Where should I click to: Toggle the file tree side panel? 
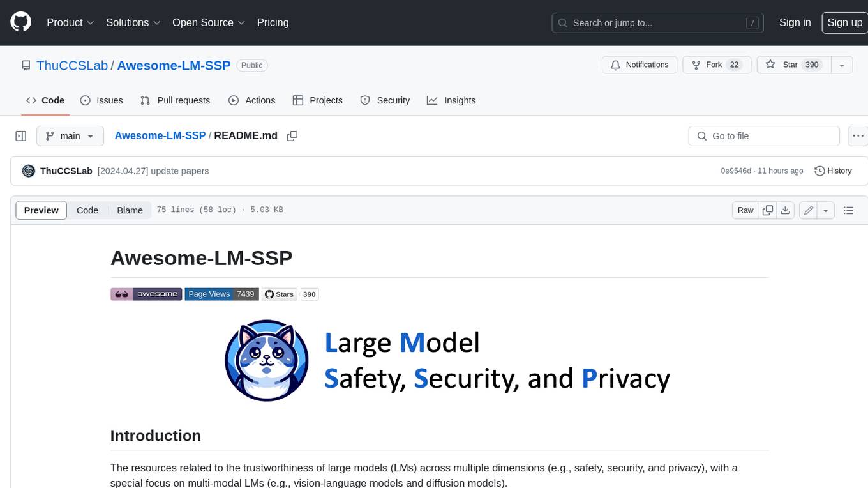click(21, 136)
